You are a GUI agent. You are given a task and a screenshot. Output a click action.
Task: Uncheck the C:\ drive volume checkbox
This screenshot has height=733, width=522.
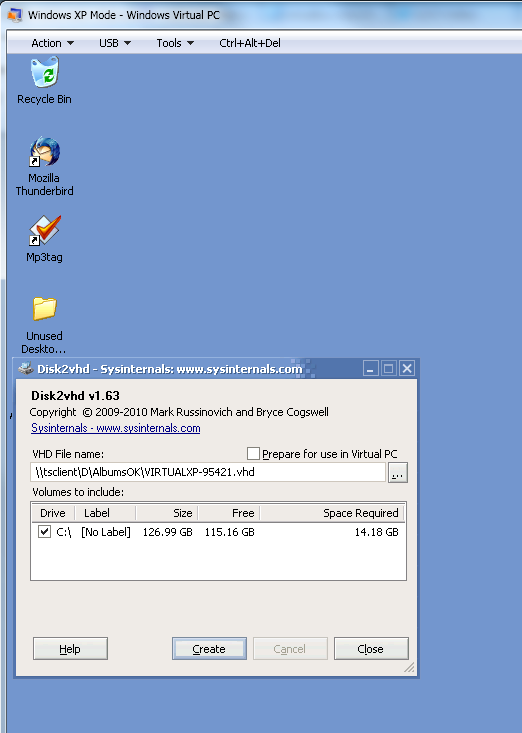coord(44,532)
